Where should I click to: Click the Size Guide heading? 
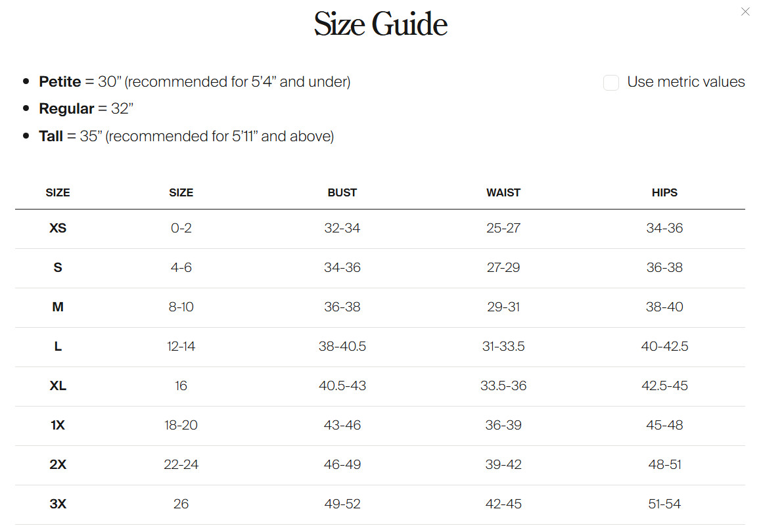tap(380, 24)
